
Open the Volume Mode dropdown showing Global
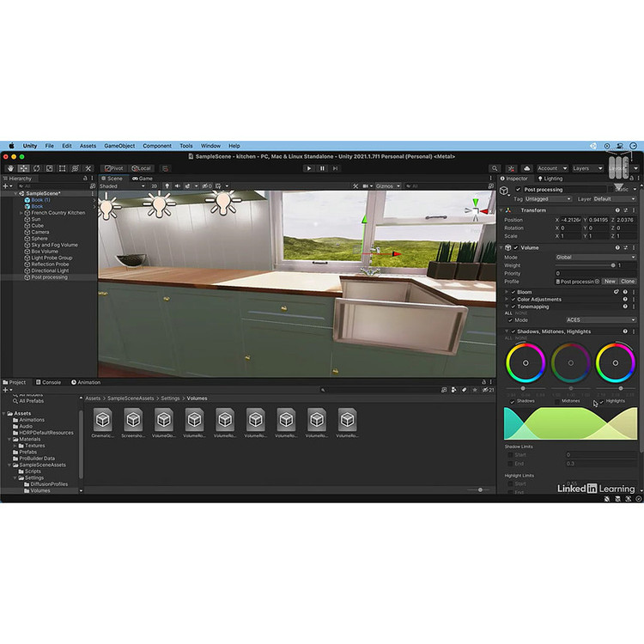(x=596, y=257)
